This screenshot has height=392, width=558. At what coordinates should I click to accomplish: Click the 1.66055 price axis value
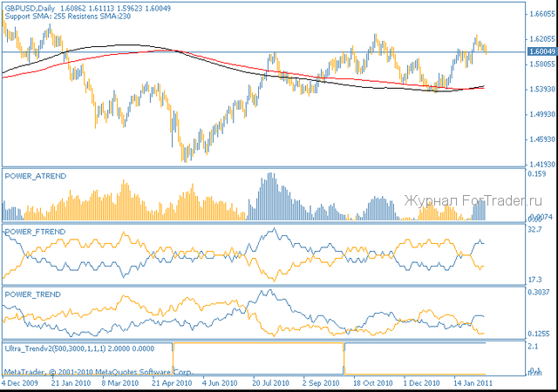click(x=542, y=14)
